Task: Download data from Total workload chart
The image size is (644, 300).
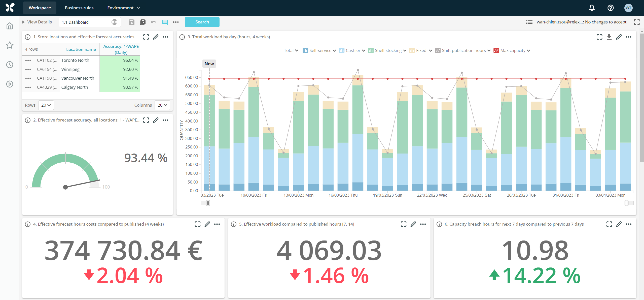Action: coord(609,37)
